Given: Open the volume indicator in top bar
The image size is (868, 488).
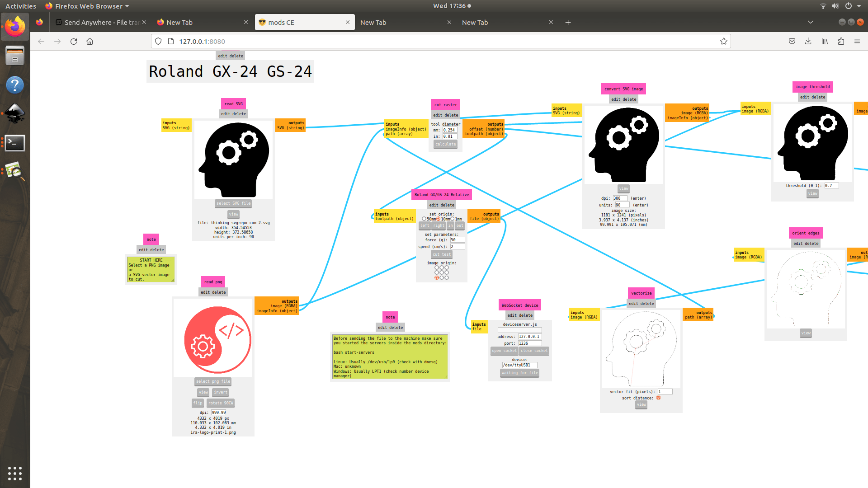Looking at the screenshot, I should pyautogui.click(x=835, y=6).
